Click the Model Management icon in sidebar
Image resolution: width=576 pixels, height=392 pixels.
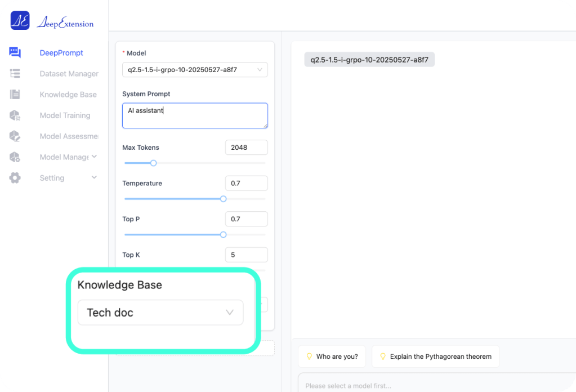(15, 157)
